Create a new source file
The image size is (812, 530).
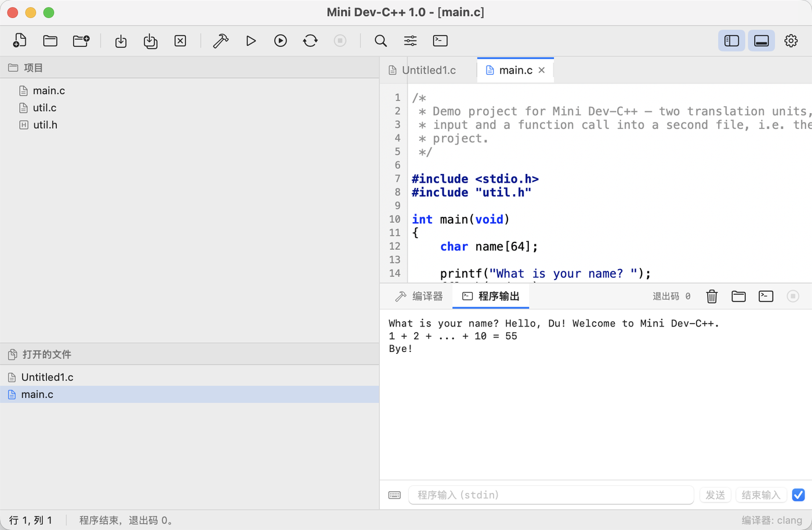pyautogui.click(x=20, y=41)
